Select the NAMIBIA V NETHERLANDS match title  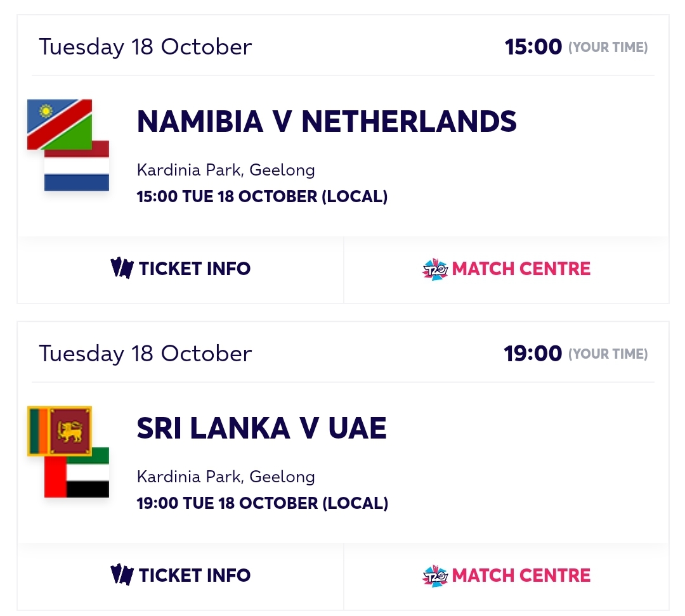[327, 122]
